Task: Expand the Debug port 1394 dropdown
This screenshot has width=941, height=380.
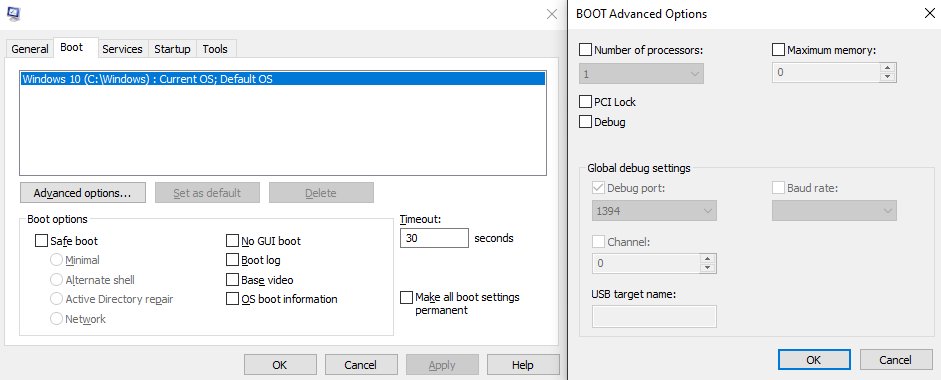Action: (x=654, y=211)
